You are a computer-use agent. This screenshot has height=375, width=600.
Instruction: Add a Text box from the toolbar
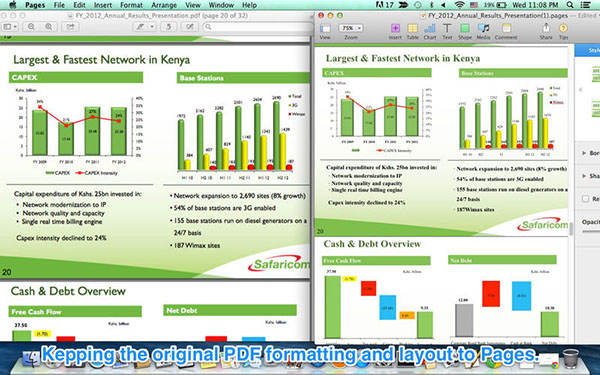click(x=447, y=28)
